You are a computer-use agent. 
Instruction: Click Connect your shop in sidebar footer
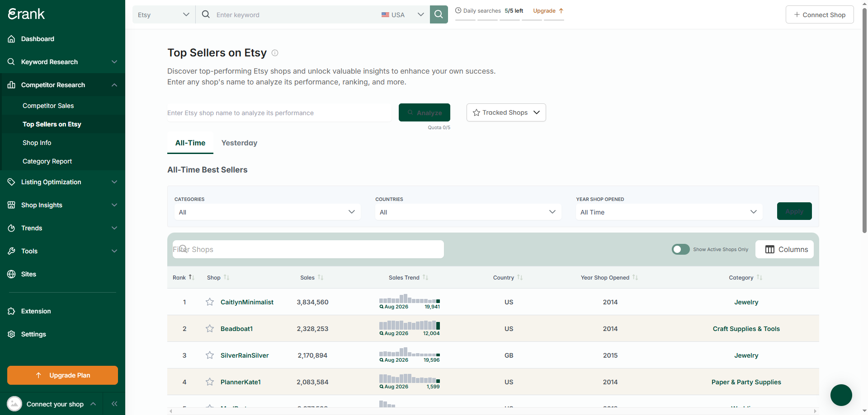(55, 404)
